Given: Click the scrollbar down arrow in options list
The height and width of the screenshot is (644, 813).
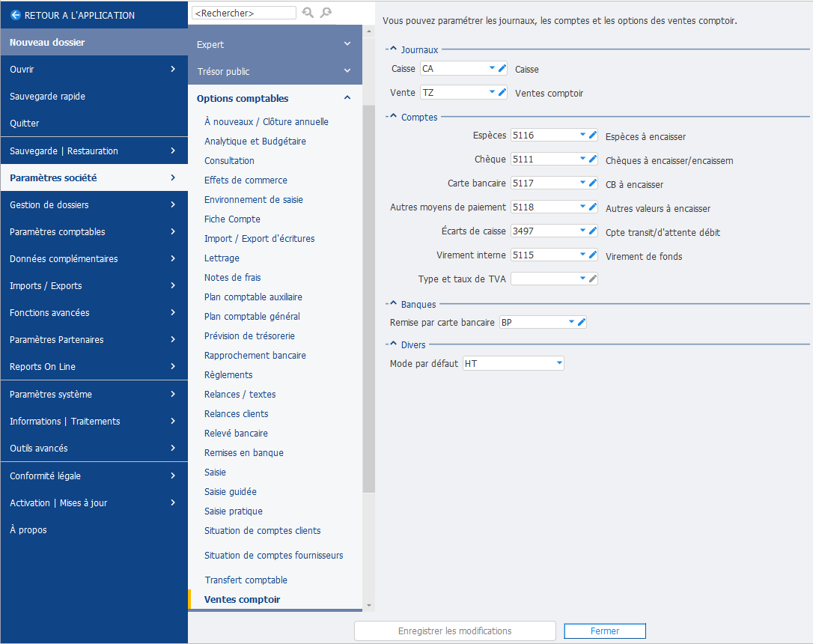Looking at the screenshot, I should [368, 605].
